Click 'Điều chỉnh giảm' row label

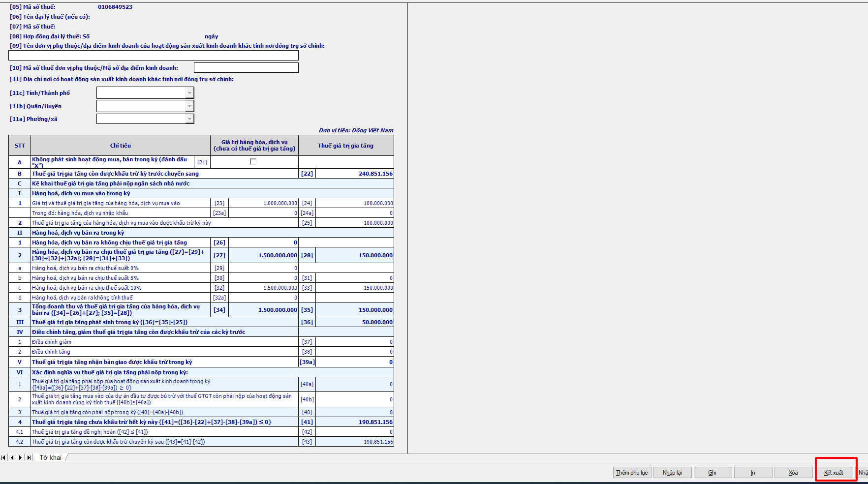52,342
